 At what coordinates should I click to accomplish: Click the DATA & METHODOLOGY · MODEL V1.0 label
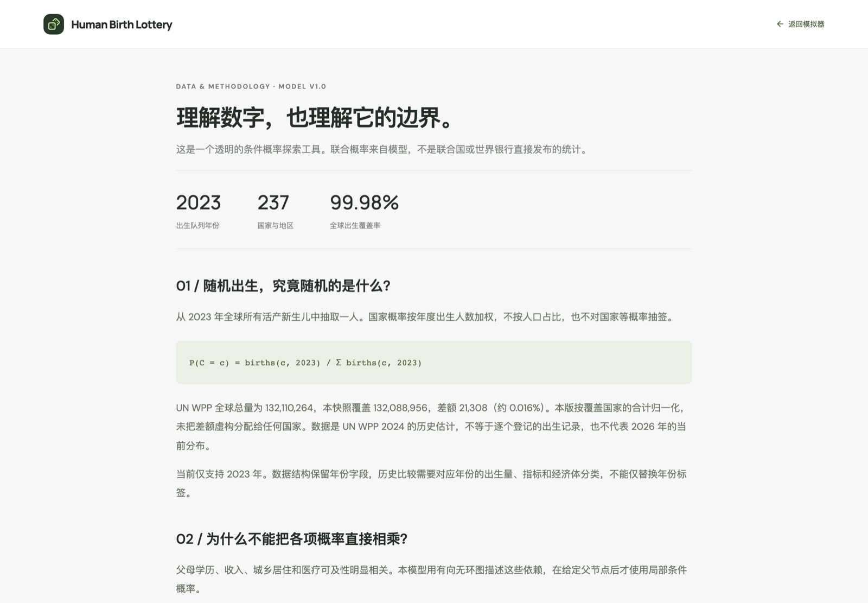click(251, 86)
